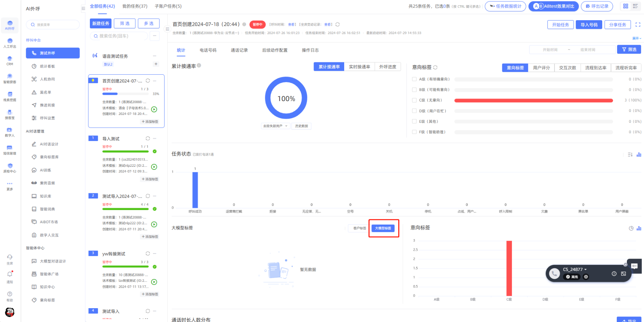Switch 意向标签 chart to pie view
The height and width of the screenshot is (322, 644).
coord(631,228)
